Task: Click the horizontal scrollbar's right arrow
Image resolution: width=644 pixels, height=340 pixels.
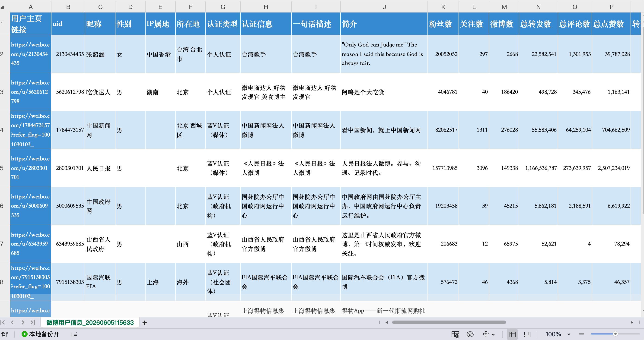Action: [x=632, y=322]
